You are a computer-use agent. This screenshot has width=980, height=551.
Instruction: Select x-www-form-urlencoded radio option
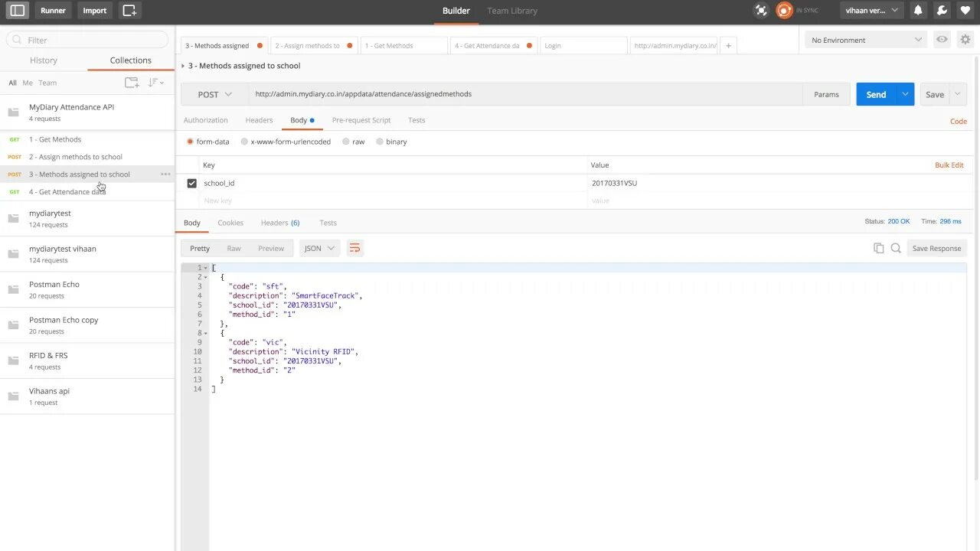[x=244, y=142]
